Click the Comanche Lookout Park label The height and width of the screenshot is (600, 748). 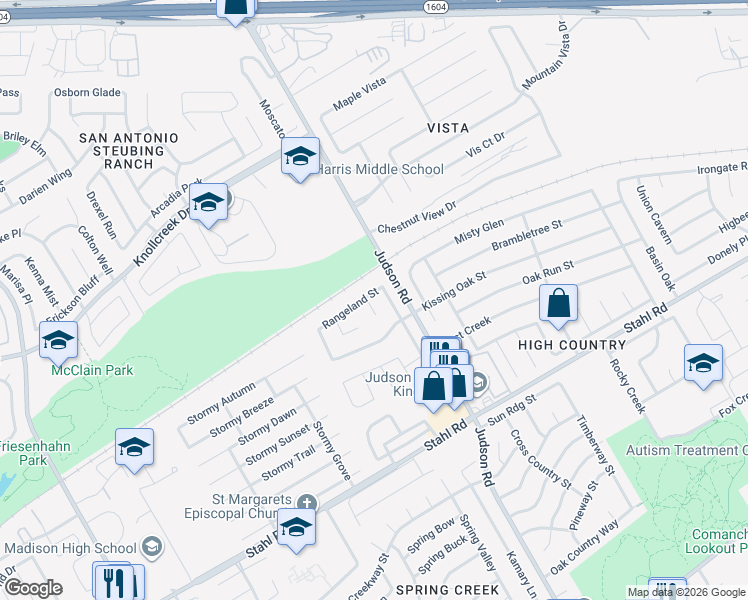coord(716,541)
